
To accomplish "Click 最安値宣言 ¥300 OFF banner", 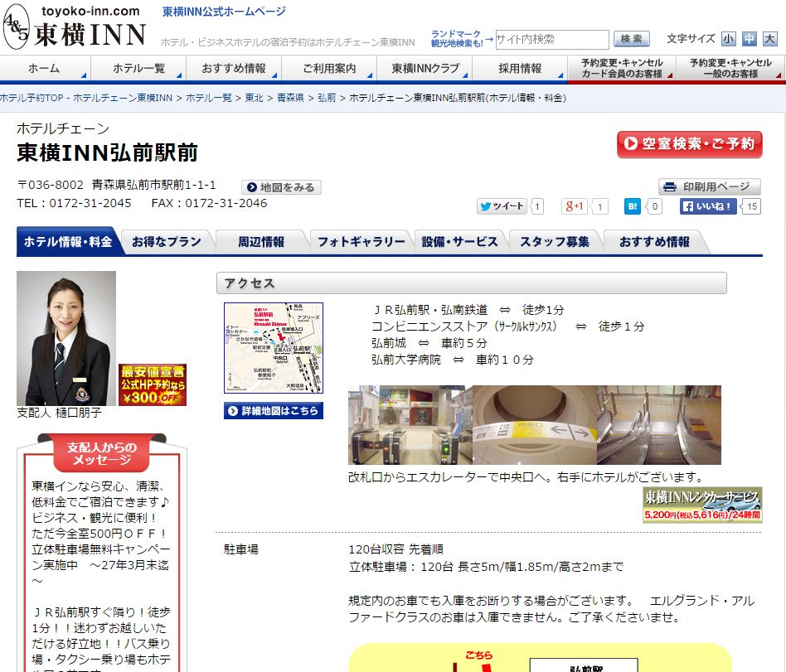I will coord(153,384).
